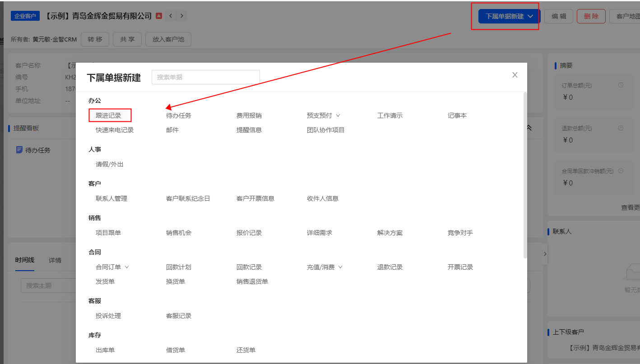The height and width of the screenshot is (364, 640).
Task: Select 团队协作项目 in the dialog
Action: [326, 130]
